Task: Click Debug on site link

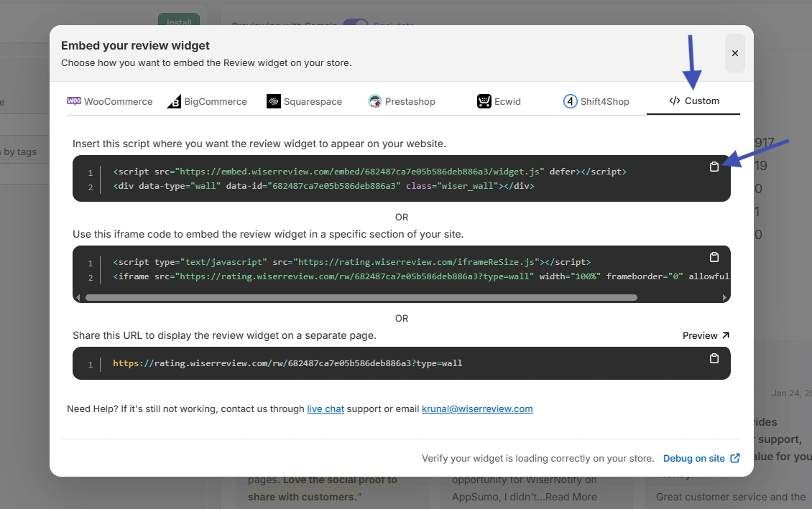Action: pyautogui.click(x=701, y=458)
